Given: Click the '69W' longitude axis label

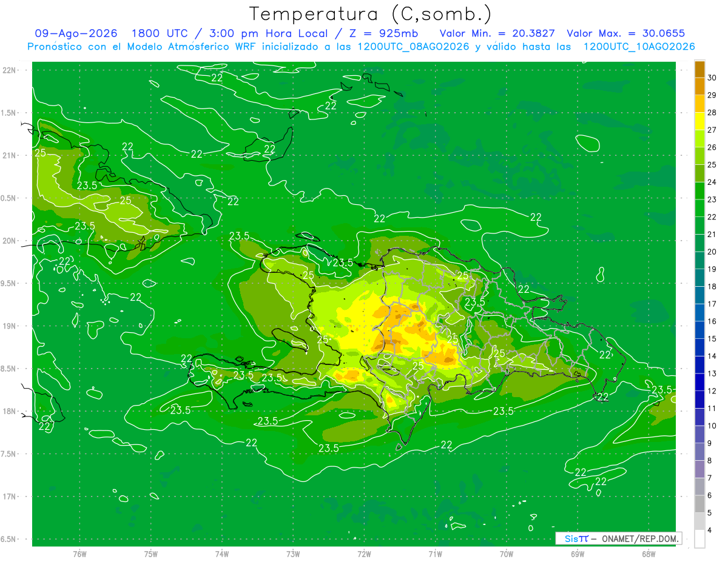Looking at the screenshot, I should click(x=577, y=554).
